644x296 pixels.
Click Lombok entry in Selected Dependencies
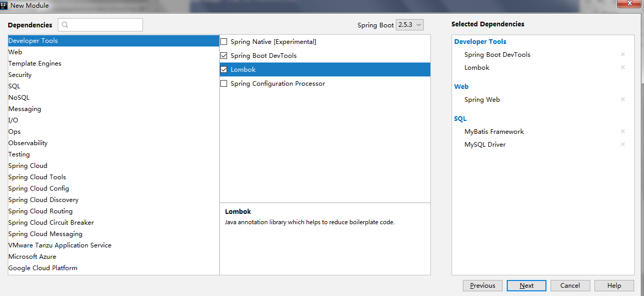point(477,67)
